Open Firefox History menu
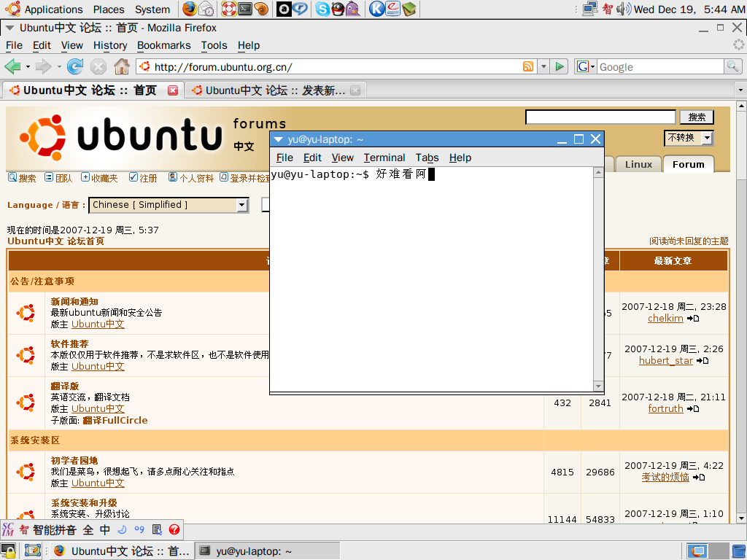 110,45
